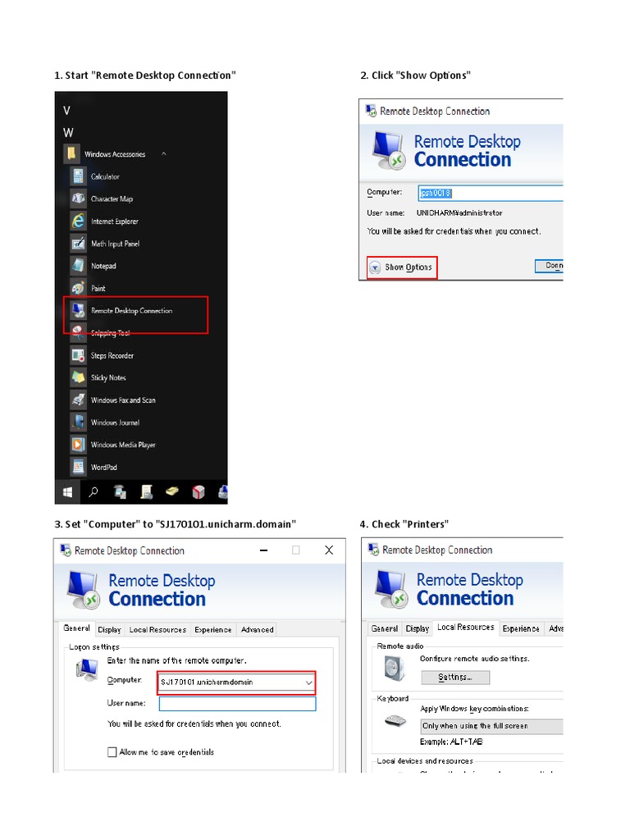
Task: Select General tab in step 4 dialog
Action: pyautogui.click(x=385, y=629)
